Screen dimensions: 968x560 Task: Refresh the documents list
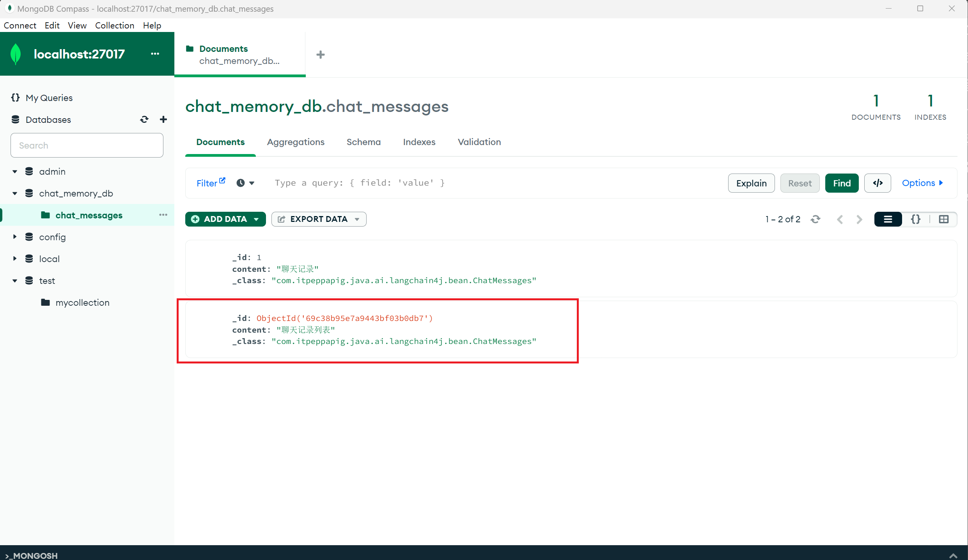(816, 219)
